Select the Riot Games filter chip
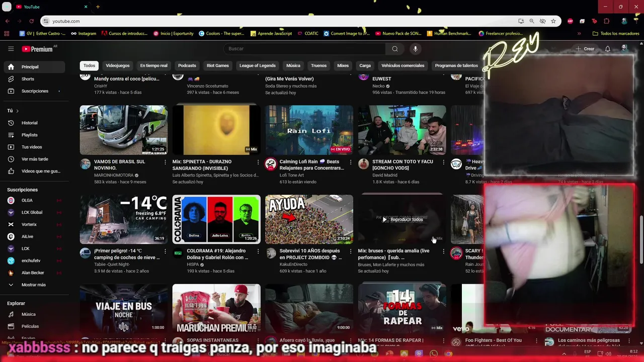This screenshot has height=362, width=644. (218, 65)
